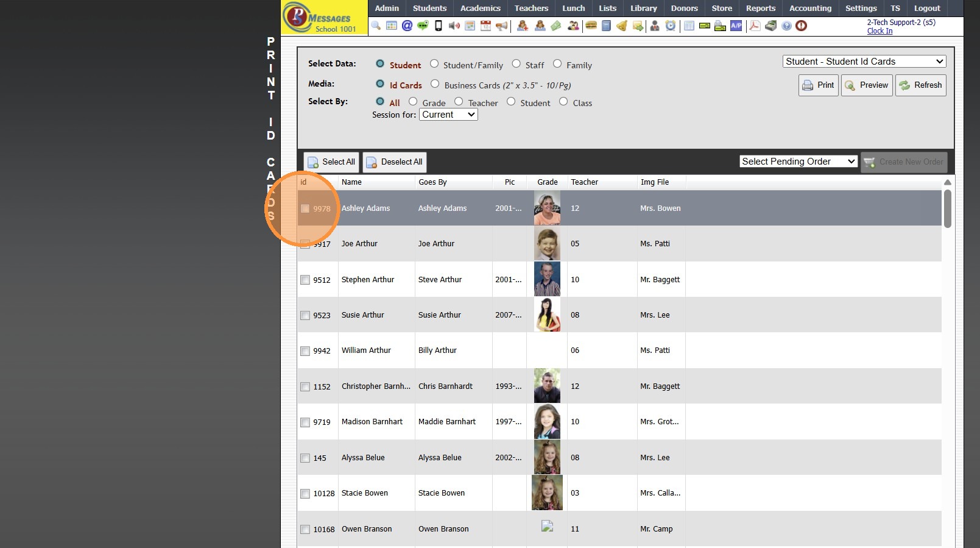The height and width of the screenshot is (548, 980).
Task: Click the Select All button
Action: pyautogui.click(x=331, y=162)
